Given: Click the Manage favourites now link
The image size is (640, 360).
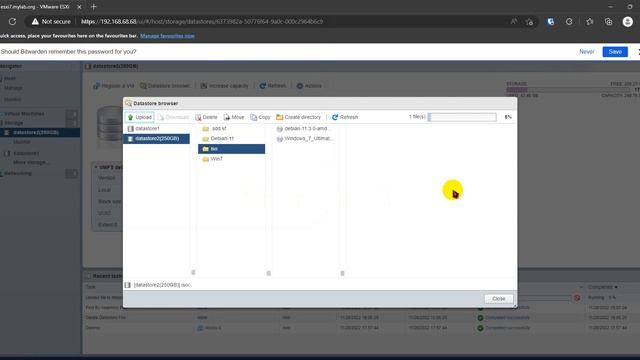Looking at the screenshot, I should point(167,36).
